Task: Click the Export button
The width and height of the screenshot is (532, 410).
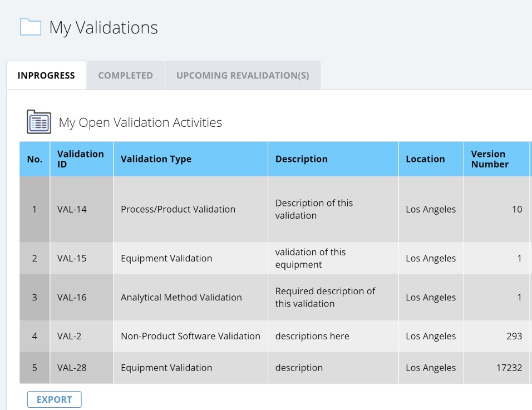Action: point(55,399)
